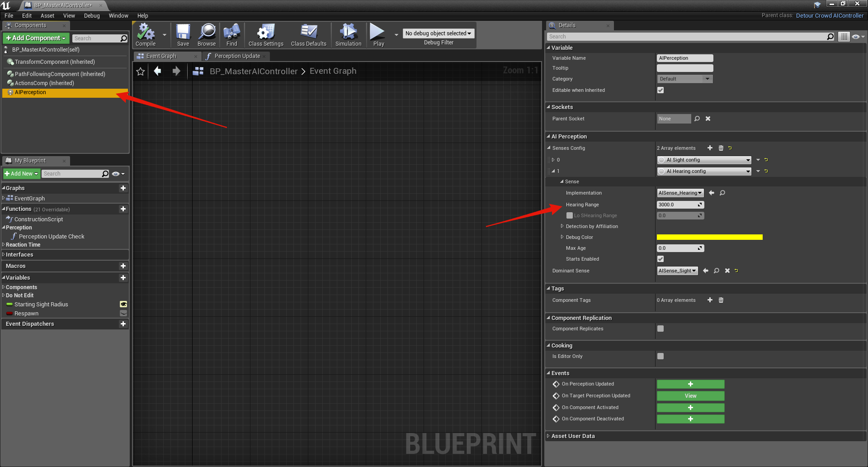868x467 pixels.
Task: Expand Detection by Affiliation section
Action: (x=562, y=226)
